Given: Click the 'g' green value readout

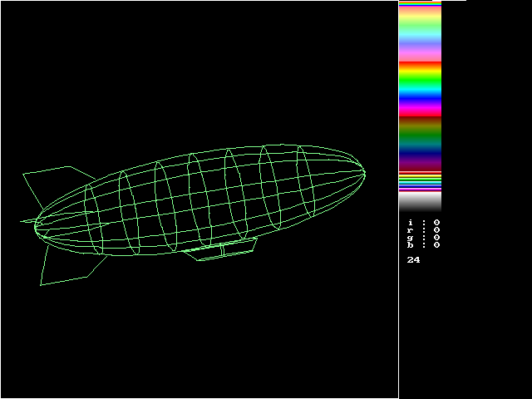Looking at the screenshot, I should 436,237.
